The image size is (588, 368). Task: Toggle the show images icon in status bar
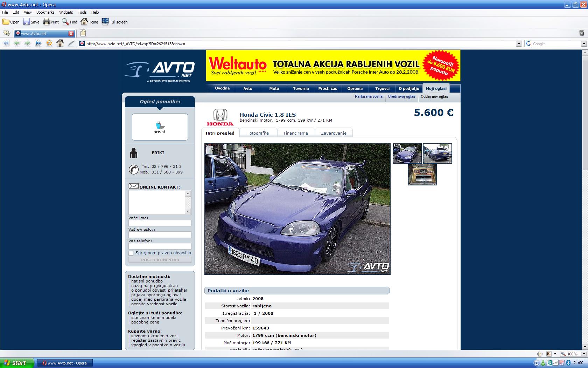tap(549, 354)
